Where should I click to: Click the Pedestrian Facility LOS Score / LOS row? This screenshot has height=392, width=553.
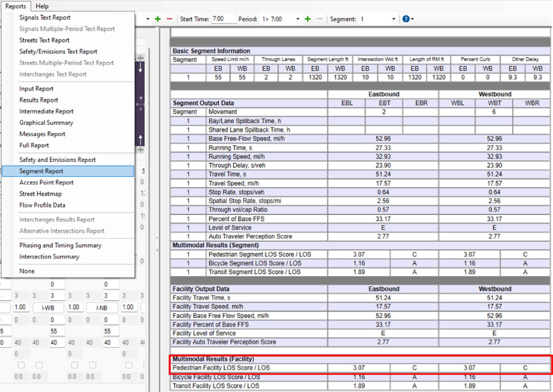360,368
